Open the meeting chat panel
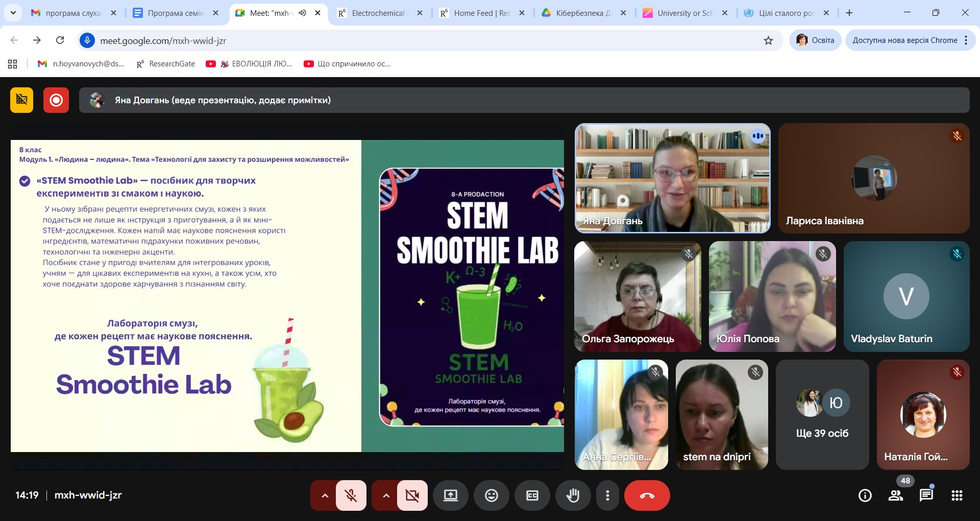 point(926,495)
